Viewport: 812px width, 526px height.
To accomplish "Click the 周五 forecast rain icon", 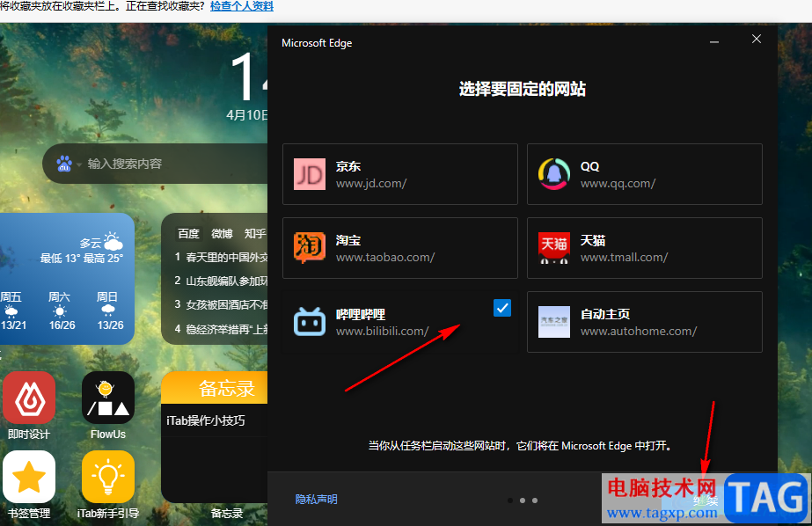I will click(x=11, y=310).
